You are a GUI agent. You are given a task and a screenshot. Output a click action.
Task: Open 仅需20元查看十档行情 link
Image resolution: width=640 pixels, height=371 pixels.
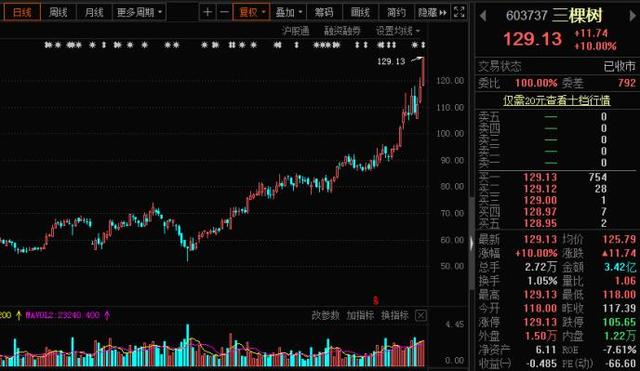(556, 100)
